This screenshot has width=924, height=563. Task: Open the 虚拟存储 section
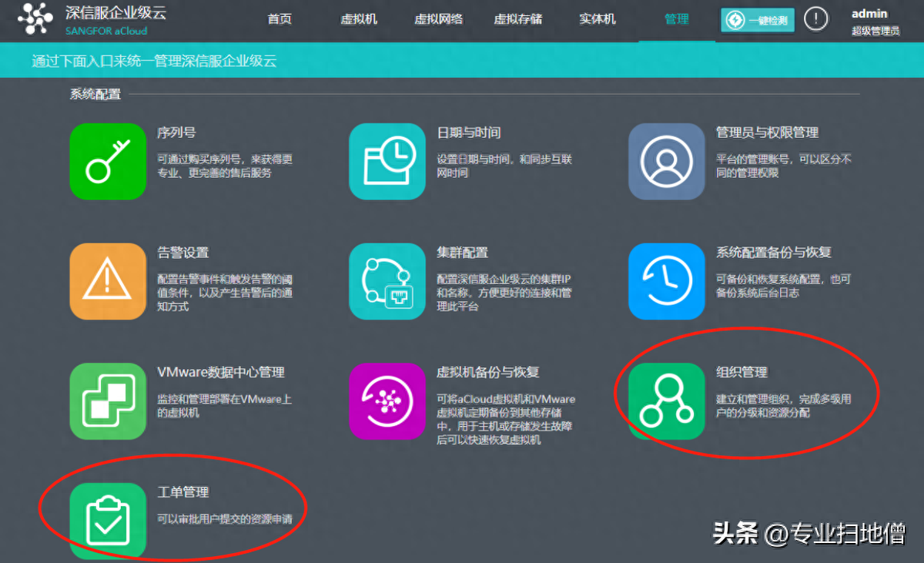[x=518, y=21]
